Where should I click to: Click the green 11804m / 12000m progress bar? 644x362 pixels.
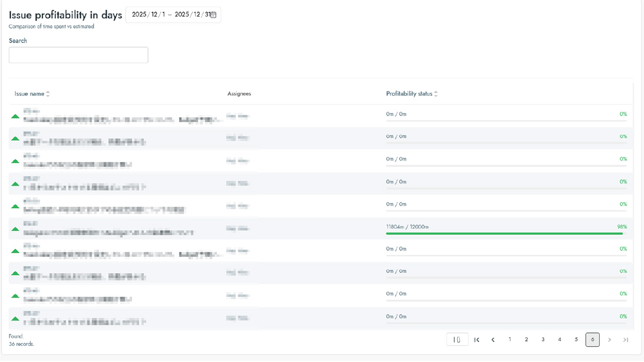point(504,233)
